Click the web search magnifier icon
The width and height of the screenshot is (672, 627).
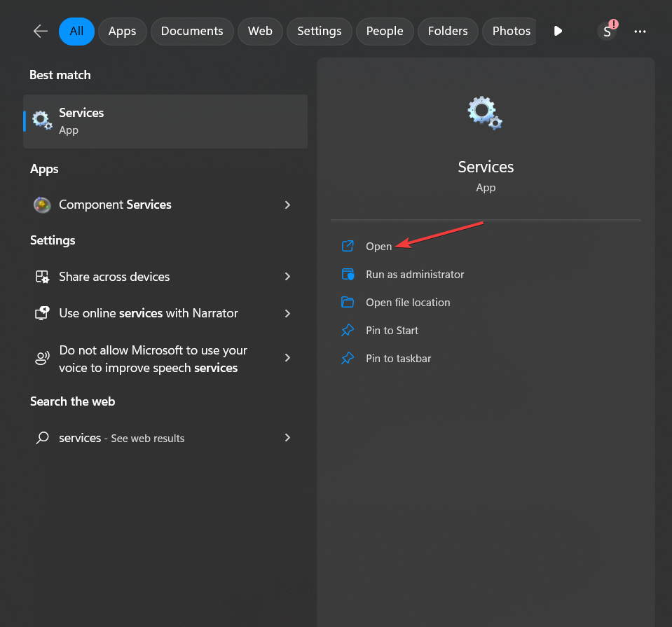[42, 438]
